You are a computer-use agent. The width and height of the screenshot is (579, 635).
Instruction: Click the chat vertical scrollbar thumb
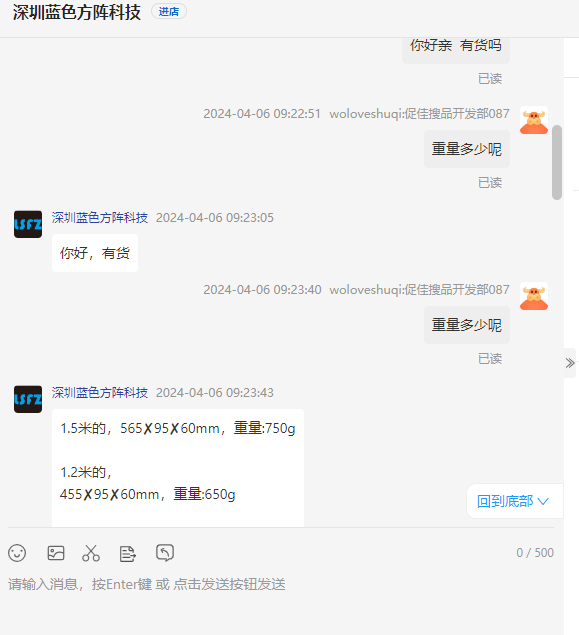pos(557,162)
